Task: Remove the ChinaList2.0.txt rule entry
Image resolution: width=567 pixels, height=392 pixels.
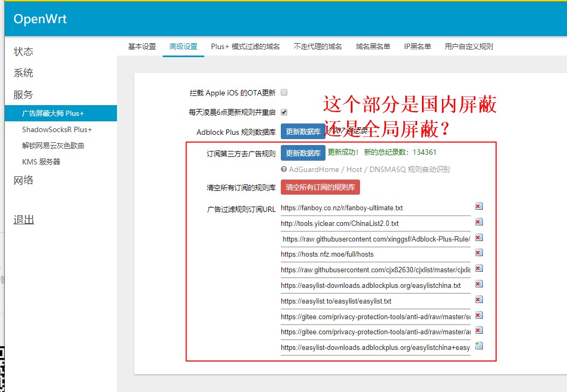Action: (x=479, y=222)
